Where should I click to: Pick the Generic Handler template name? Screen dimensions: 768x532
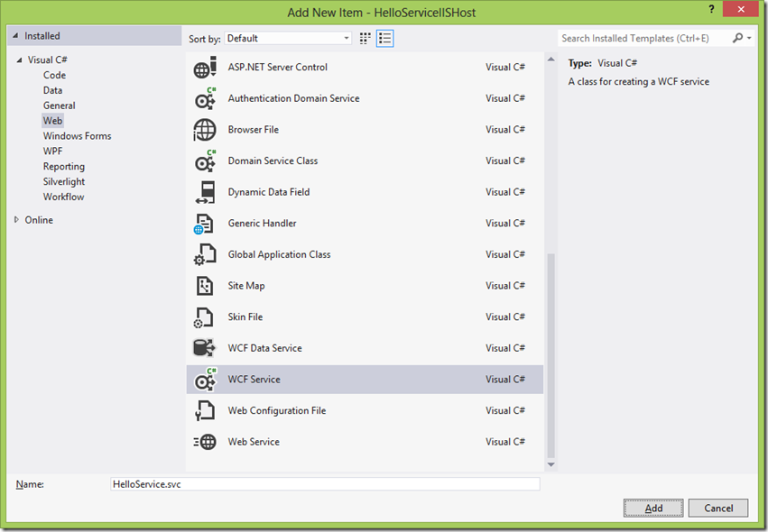262,224
